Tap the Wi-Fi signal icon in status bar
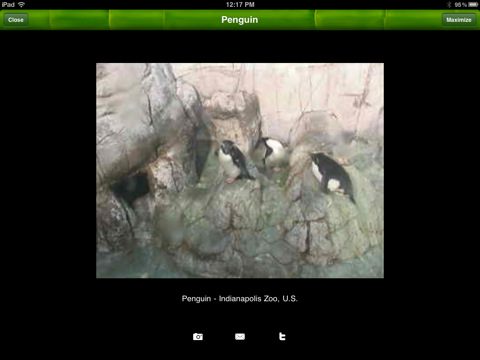480x360 pixels. [21, 4]
